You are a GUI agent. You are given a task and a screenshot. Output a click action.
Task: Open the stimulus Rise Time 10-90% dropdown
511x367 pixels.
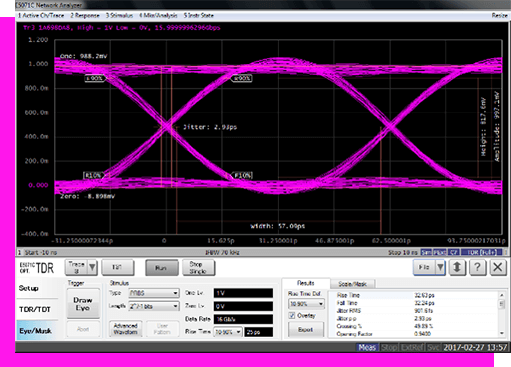click(228, 332)
